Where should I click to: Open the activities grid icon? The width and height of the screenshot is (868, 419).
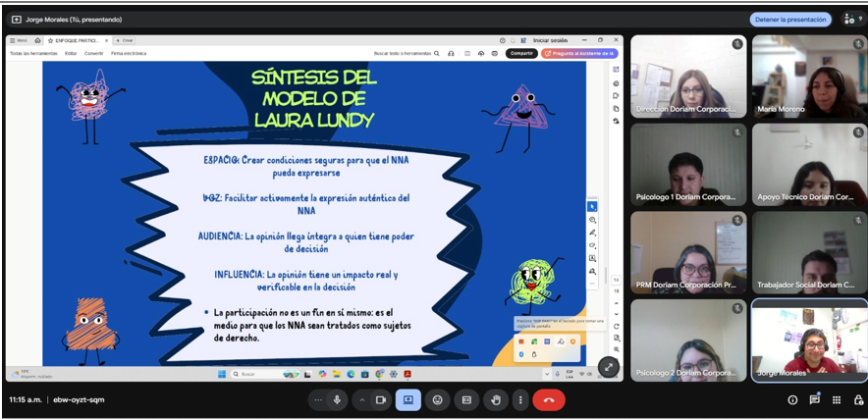837,399
